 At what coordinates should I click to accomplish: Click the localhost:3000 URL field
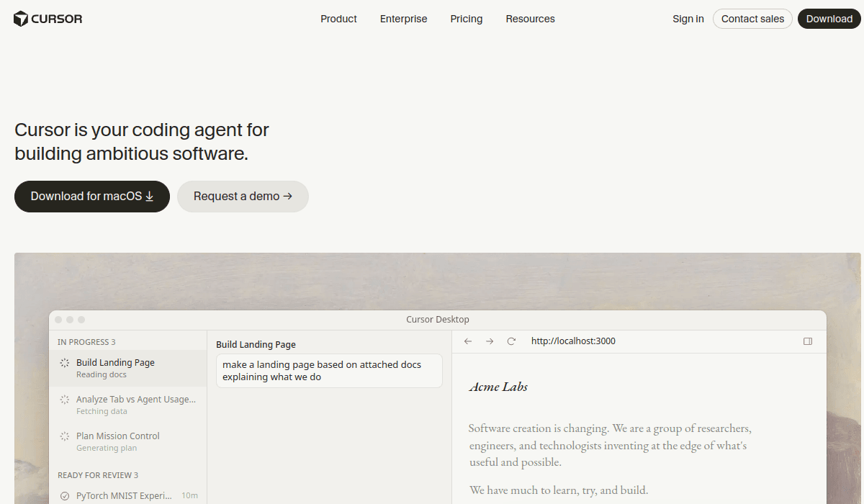573,341
